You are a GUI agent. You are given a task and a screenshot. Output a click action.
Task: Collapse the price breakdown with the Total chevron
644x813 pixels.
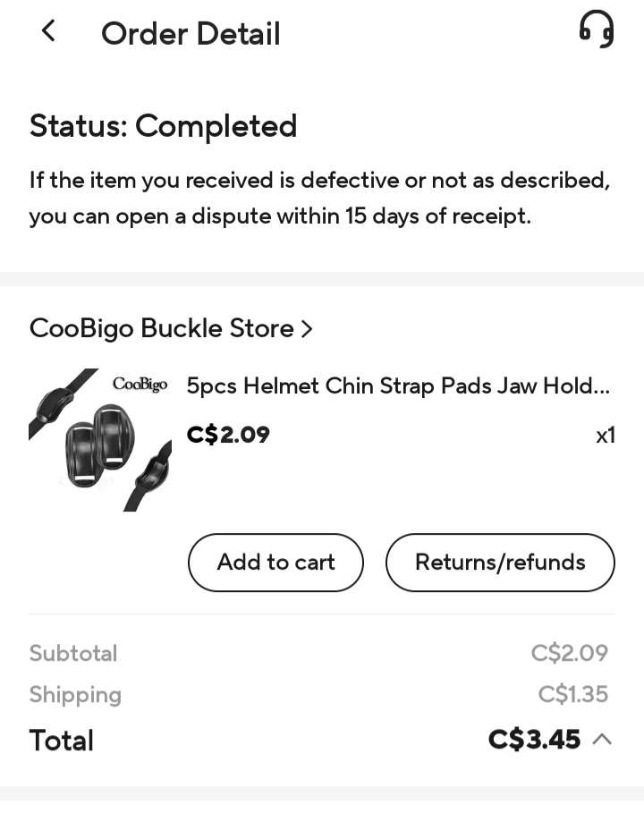[x=602, y=740]
